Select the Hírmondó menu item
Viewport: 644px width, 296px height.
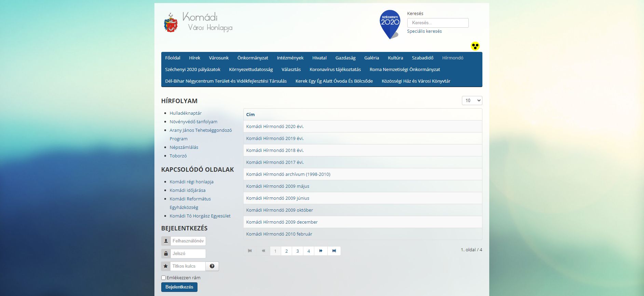point(453,58)
